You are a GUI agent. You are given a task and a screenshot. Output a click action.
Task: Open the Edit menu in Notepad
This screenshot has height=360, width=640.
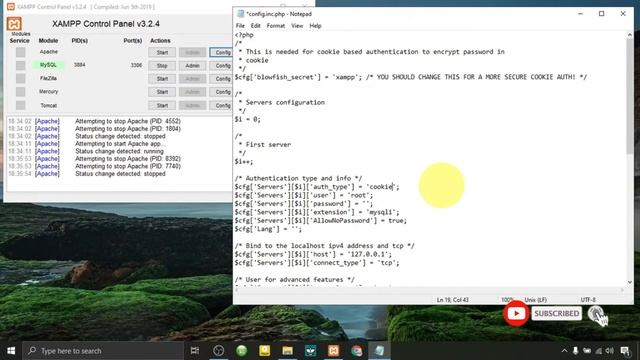pyautogui.click(x=256, y=26)
